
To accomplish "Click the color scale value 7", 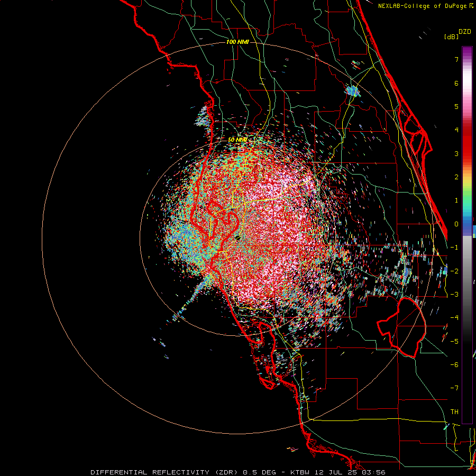I will [x=456, y=59].
